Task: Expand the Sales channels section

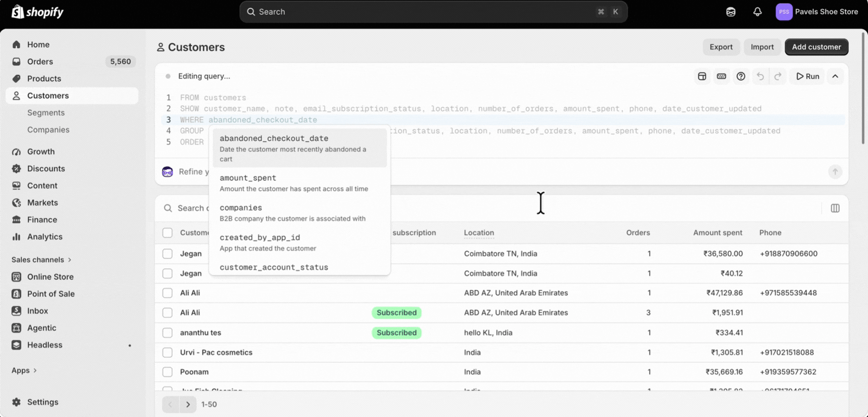Action: point(41,260)
